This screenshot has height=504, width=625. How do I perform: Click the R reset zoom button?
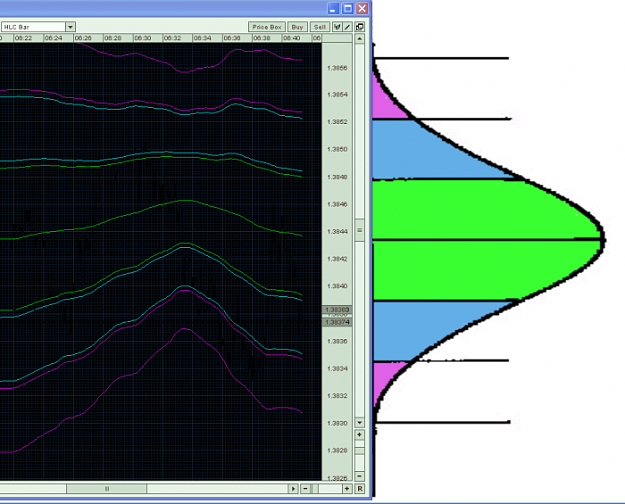pyautogui.click(x=360, y=488)
